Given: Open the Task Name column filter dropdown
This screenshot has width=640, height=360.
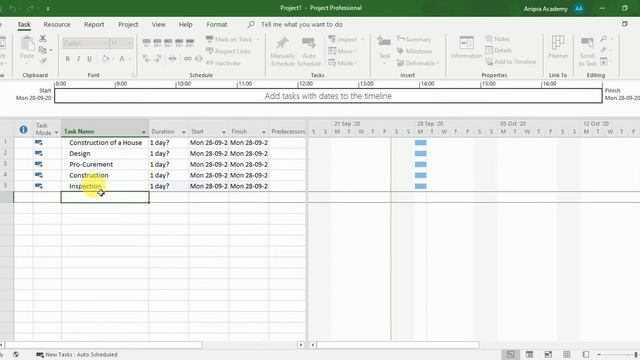Looking at the screenshot, I should pos(144,132).
